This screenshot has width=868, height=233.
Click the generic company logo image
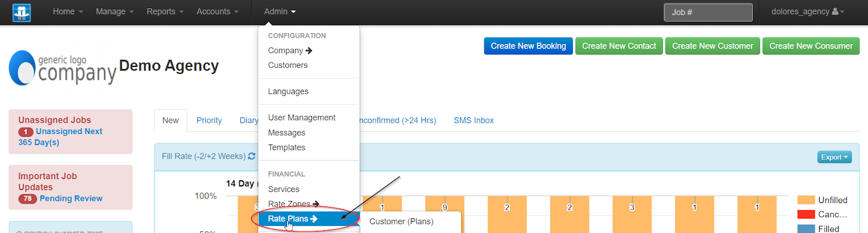click(x=62, y=69)
